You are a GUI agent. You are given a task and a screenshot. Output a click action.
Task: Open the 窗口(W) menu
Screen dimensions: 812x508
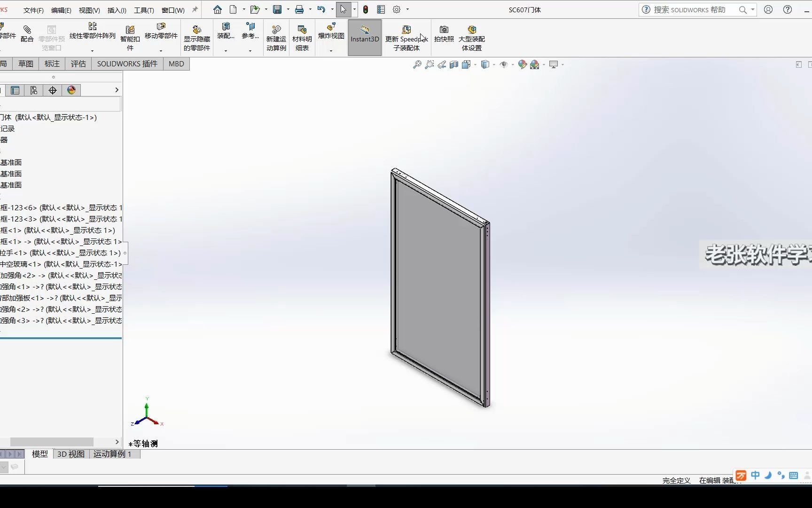tap(173, 10)
